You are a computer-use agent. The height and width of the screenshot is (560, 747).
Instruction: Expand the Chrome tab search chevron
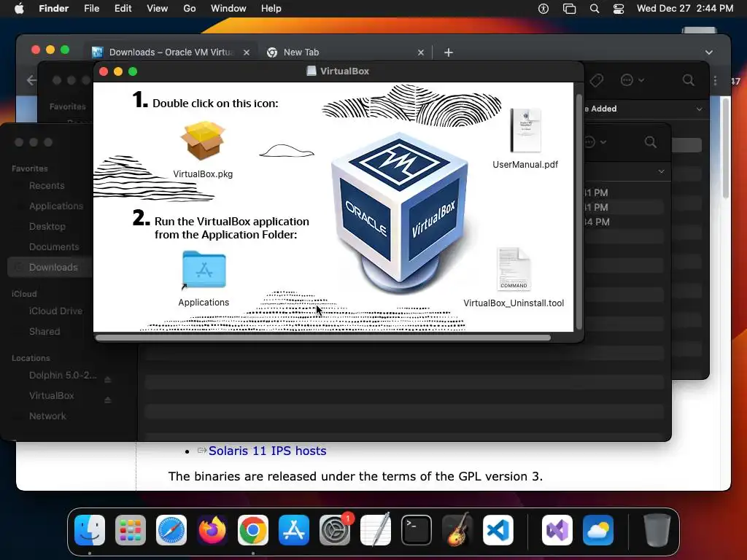click(709, 52)
